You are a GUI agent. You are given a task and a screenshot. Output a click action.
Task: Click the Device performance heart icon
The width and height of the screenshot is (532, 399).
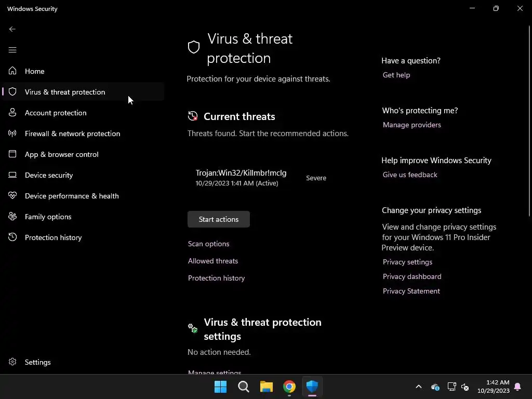[x=12, y=195]
